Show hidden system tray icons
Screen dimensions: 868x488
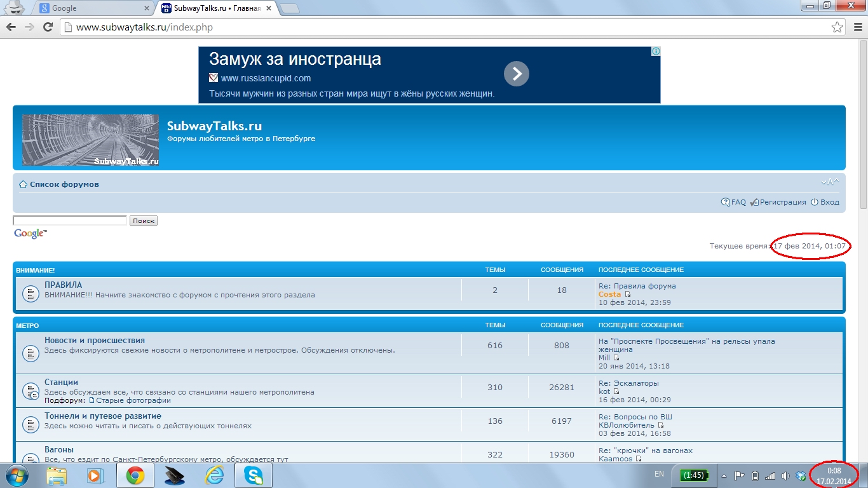click(723, 476)
